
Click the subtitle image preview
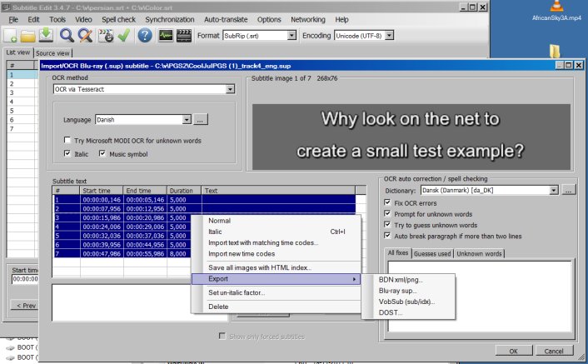click(x=411, y=137)
